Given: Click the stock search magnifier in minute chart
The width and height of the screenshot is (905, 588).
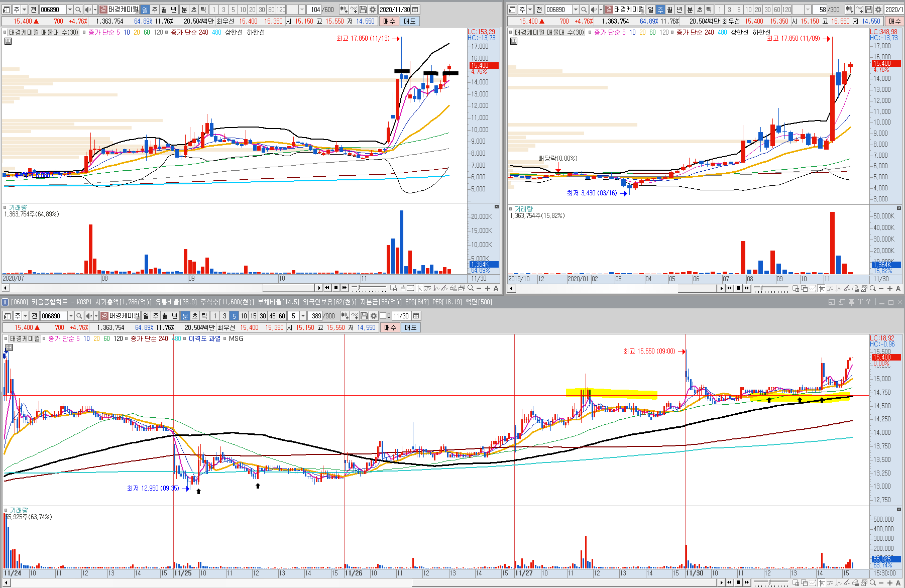Looking at the screenshot, I should coord(79,316).
